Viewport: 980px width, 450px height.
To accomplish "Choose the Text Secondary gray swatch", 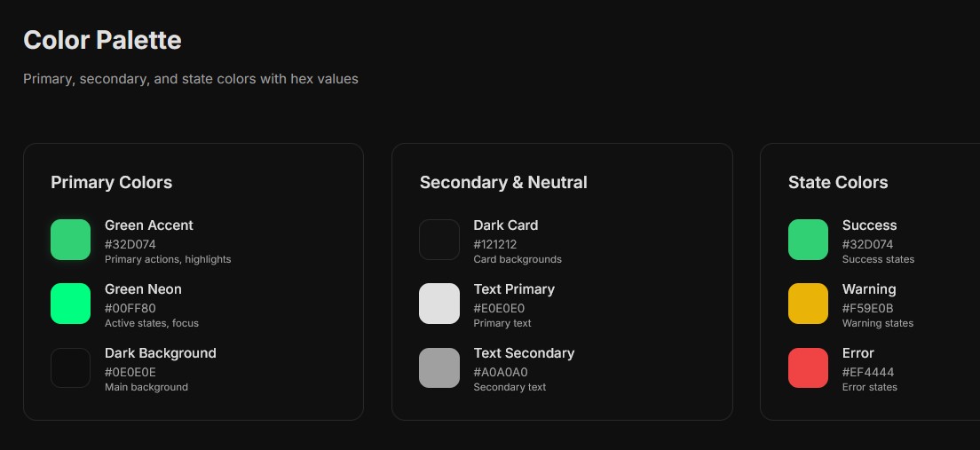I will [x=439, y=367].
